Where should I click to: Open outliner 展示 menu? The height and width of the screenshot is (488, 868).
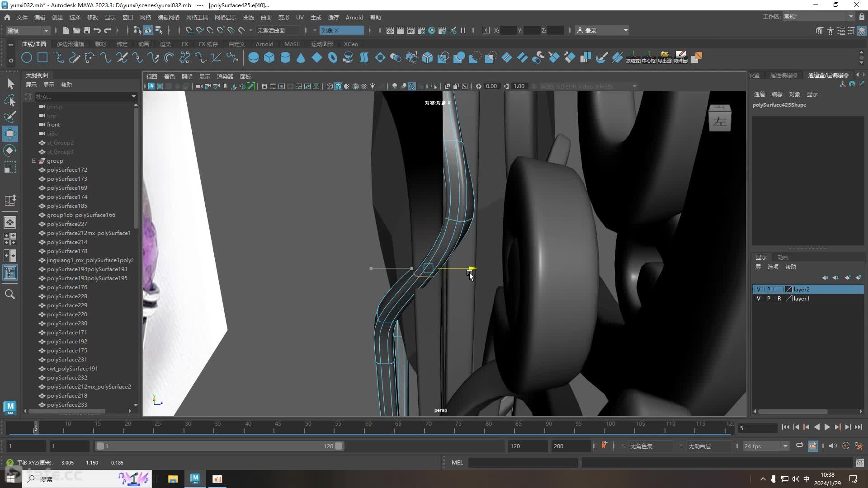31,84
